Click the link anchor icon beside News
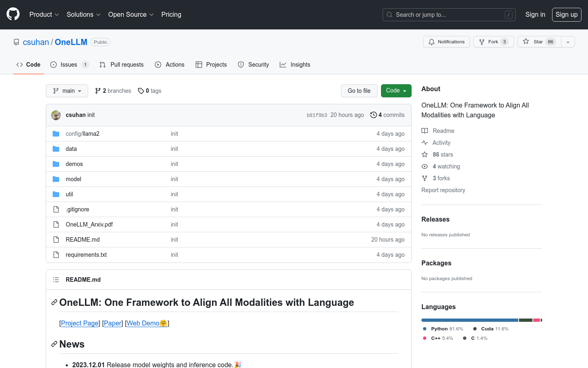Screen dimensions: 588x368 click(54, 344)
